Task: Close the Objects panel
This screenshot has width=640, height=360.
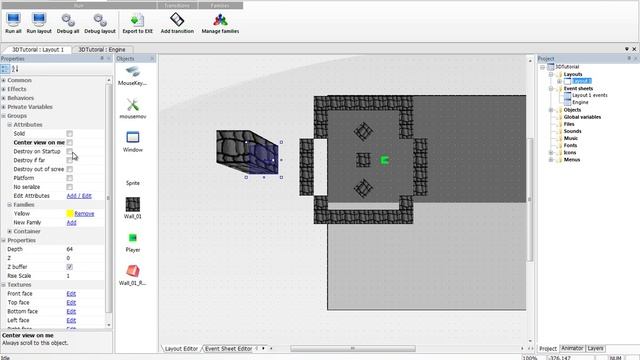Action: pyautogui.click(x=152, y=59)
